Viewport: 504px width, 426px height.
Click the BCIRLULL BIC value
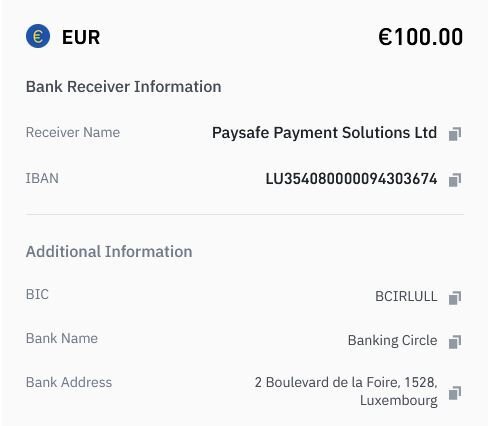(406, 296)
